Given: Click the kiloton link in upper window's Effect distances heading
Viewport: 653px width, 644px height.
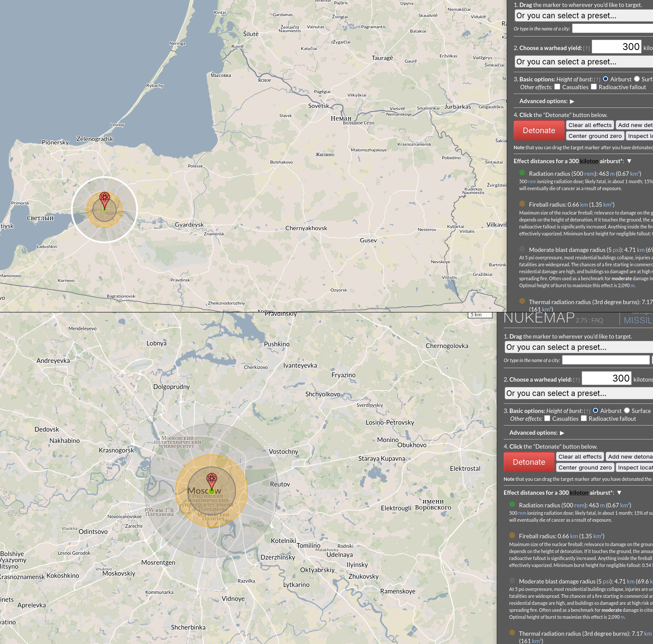Looking at the screenshot, I should point(589,161).
